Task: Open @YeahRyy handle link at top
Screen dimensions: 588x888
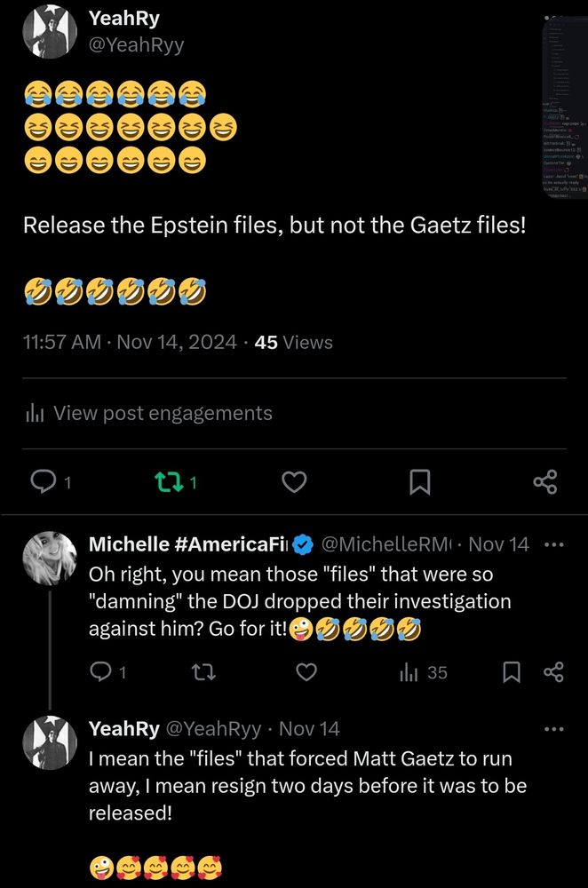Action: click(135, 44)
